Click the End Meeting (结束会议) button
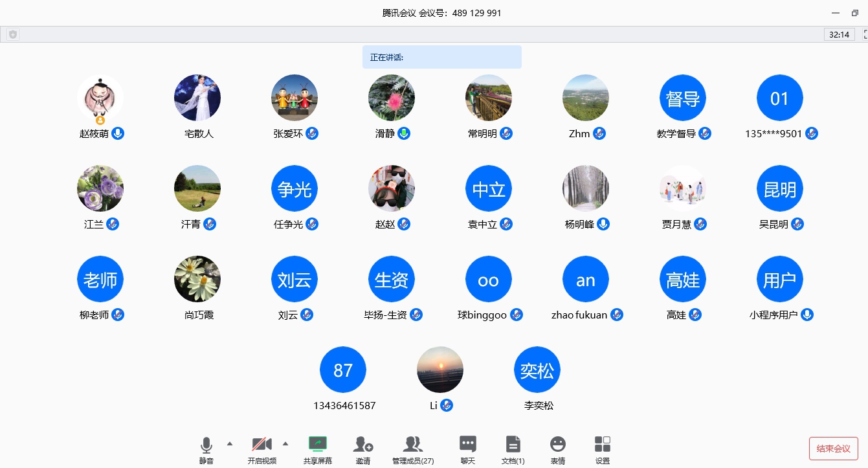868x468 pixels. click(x=833, y=449)
